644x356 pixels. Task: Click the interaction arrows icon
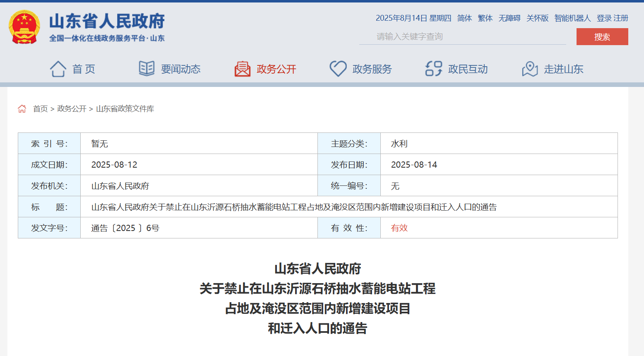433,69
